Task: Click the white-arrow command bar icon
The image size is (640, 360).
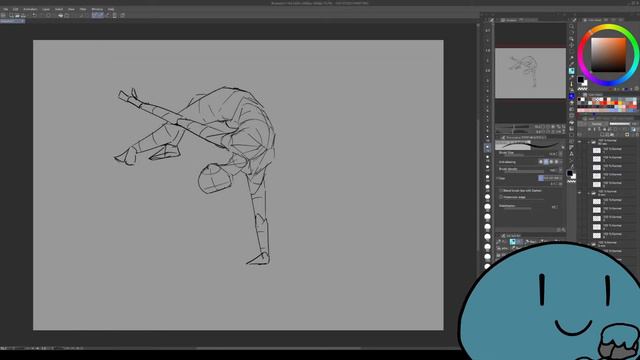Action: click(x=61, y=15)
